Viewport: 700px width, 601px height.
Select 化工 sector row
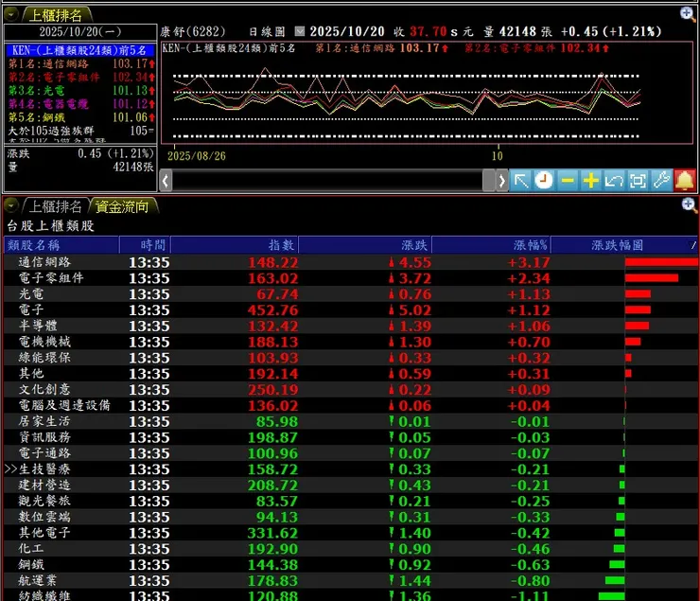pyautogui.click(x=350, y=549)
